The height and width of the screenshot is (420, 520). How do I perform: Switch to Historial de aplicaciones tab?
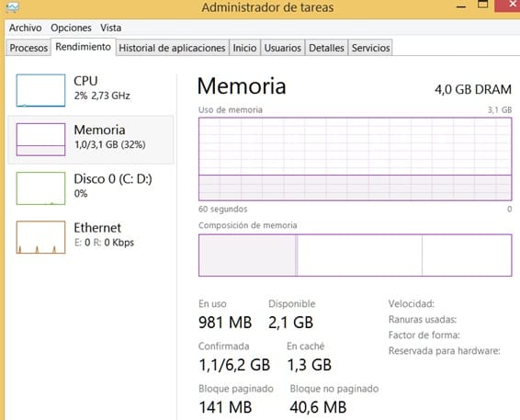(172, 48)
